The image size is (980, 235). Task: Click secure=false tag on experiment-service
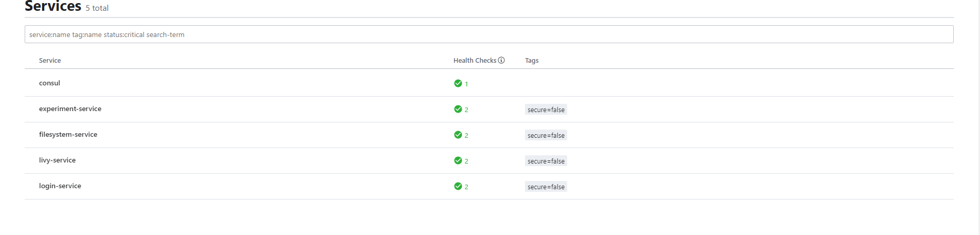point(546,110)
